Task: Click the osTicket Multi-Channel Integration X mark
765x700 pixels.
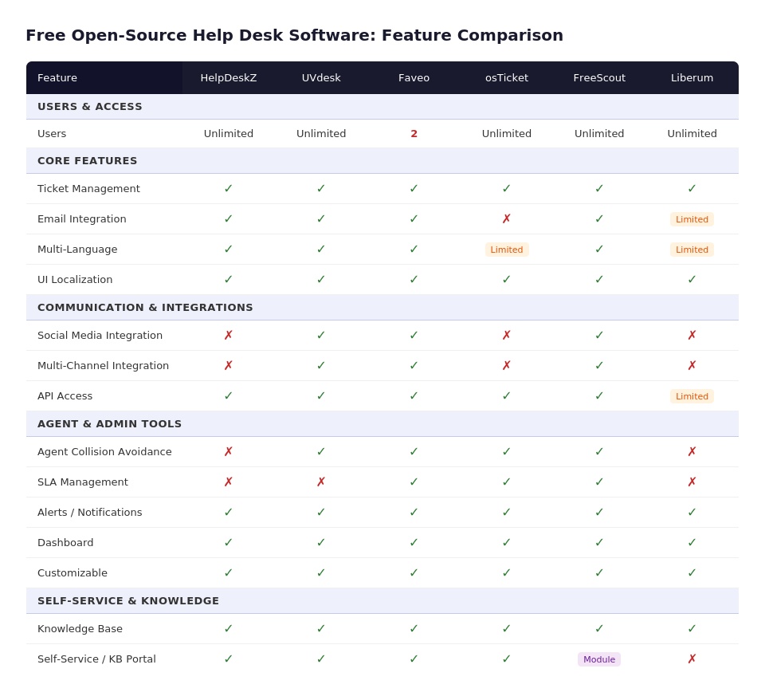Action: (507, 365)
